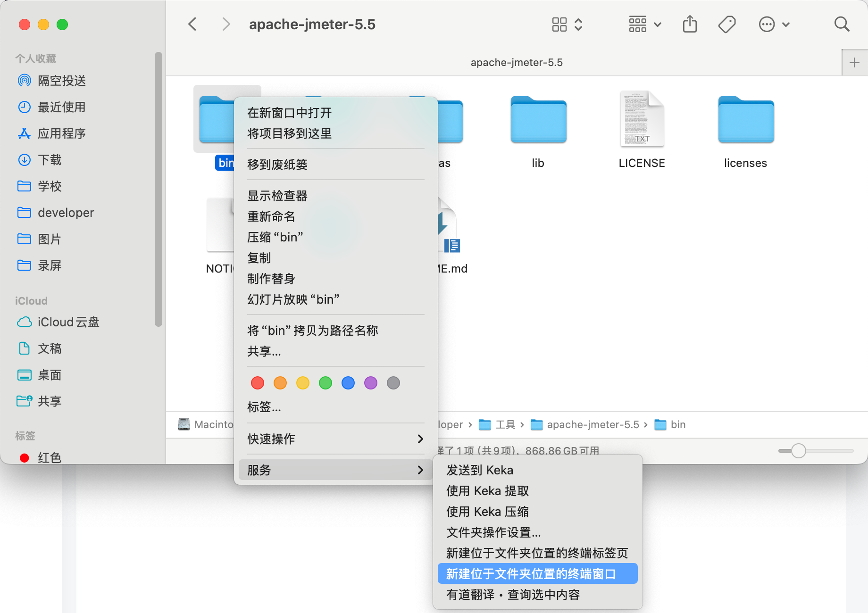Screen dimensions: 868x613
Task: Click the Search magnifier icon
Action: 842,24
